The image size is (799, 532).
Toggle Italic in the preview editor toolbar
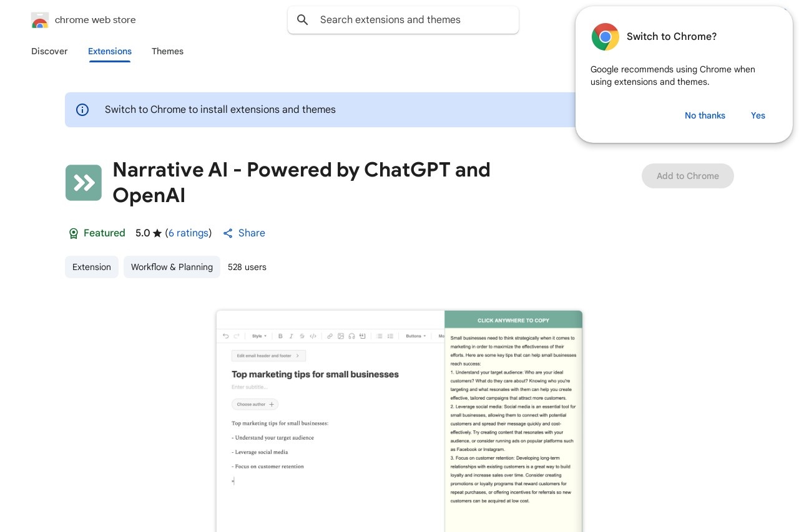pyautogui.click(x=292, y=336)
